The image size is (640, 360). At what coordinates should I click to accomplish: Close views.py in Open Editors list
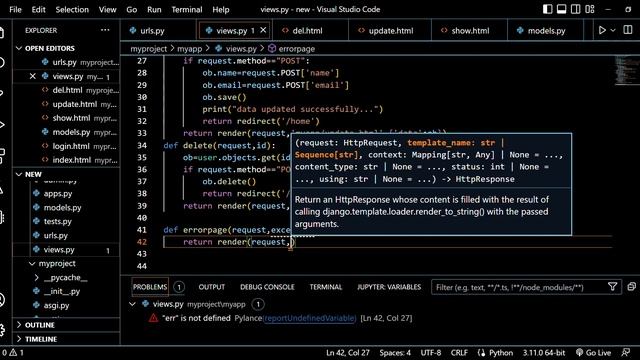pyautogui.click(x=33, y=76)
